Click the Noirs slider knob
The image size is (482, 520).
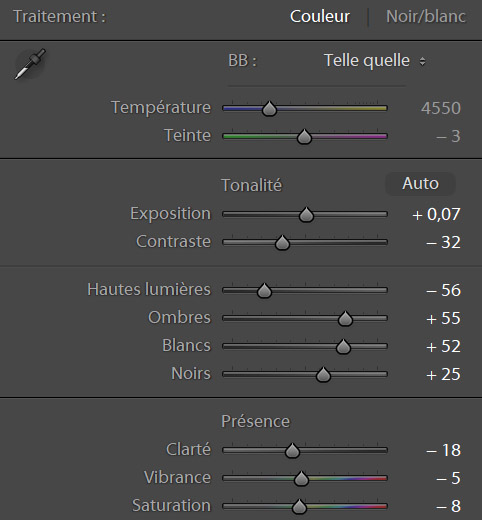coord(323,375)
